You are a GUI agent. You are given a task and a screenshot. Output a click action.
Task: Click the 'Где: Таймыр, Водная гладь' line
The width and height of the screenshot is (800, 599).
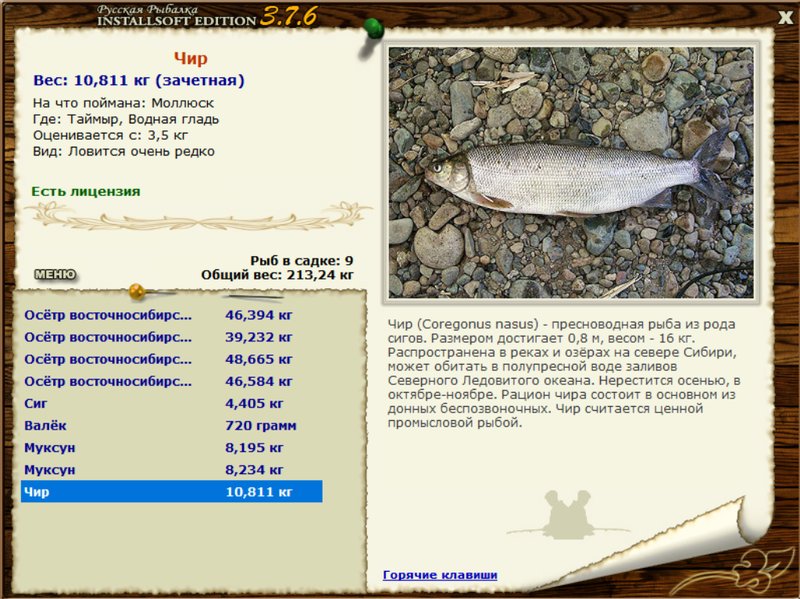point(126,119)
